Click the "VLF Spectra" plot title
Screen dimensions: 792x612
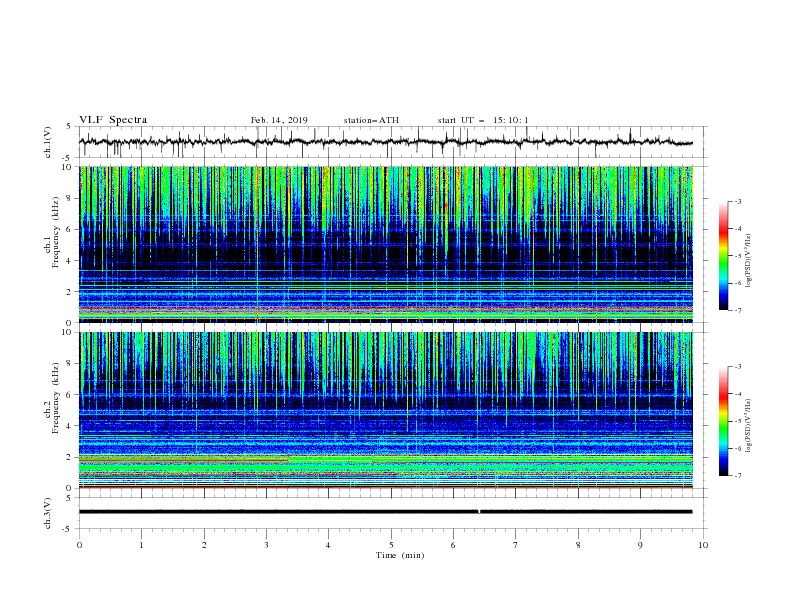click(113, 120)
